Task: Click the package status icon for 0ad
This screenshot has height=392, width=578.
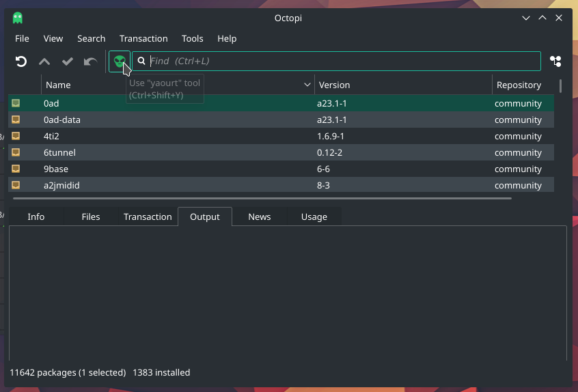Action: pyautogui.click(x=16, y=103)
